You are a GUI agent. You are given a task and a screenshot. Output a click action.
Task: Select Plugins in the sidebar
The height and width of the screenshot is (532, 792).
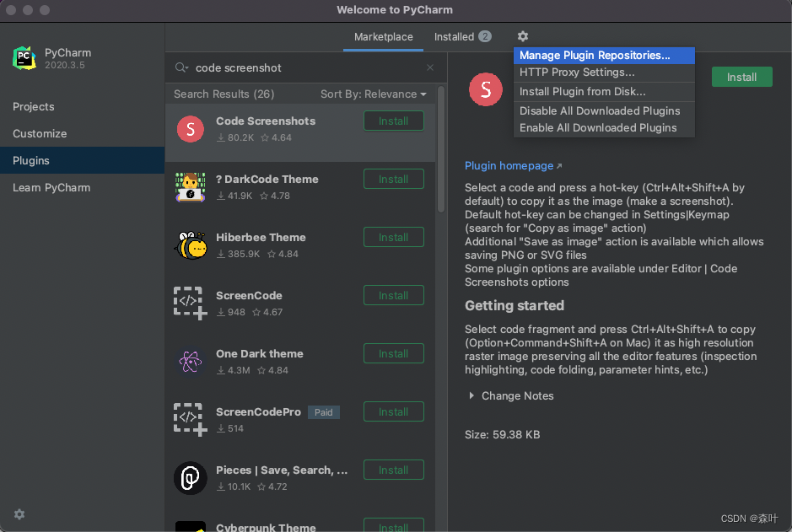click(83, 160)
